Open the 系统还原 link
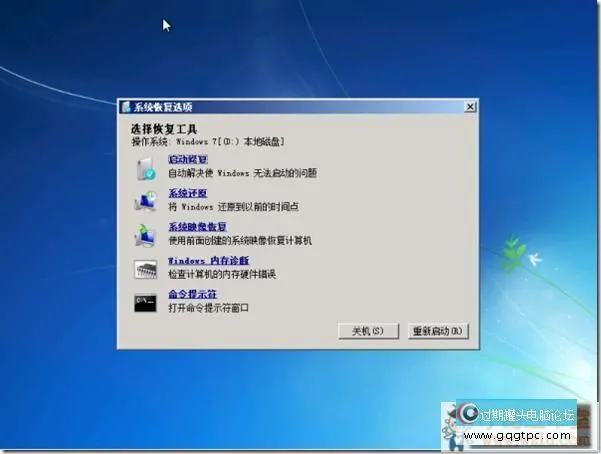The width and height of the screenshot is (601, 454). pyautogui.click(x=188, y=193)
